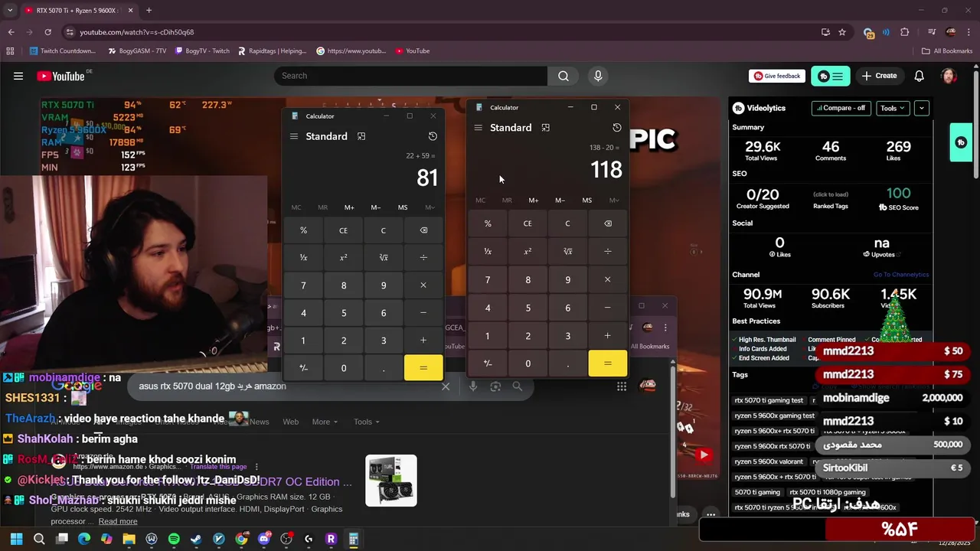This screenshot has height=551, width=980.
Task: Open navigation menu in calculator showing 118
Action: [478, 128]
